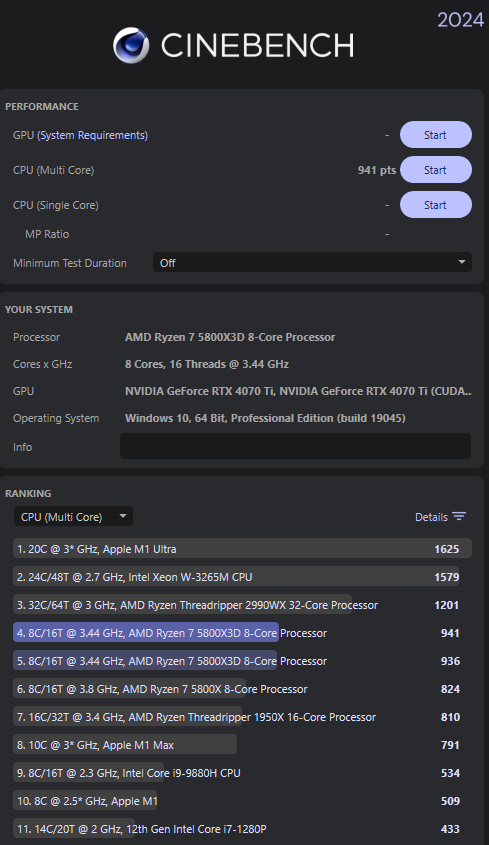This screenshot has height=845, width=489.
Task: Click the Info text field
Action: pos(295,446)
